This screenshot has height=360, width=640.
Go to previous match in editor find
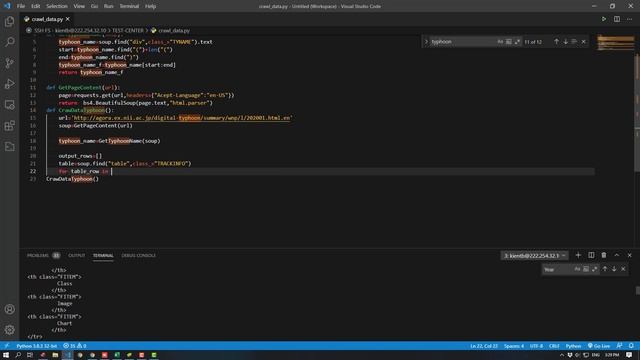tap(556, 42)
